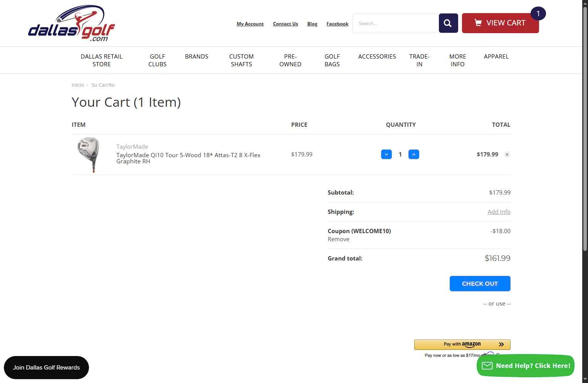
Task: Click Join Dallas Golf Rewards button
Action: [x=46, y=368]
